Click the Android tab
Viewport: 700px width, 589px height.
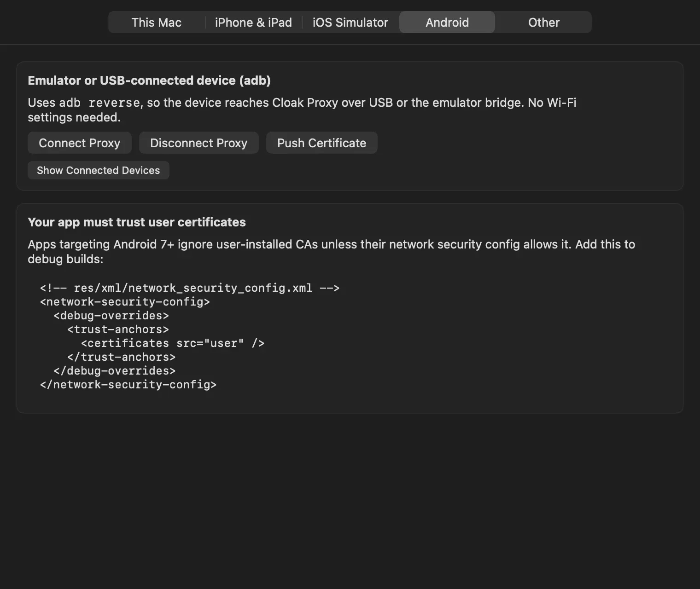click(x=447, y=22)
